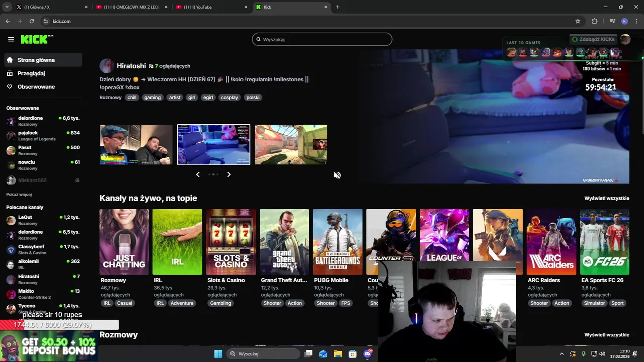The height and width of the screenshot is (362, 644).
Task: Open File Explorer from the taskbar
Action: (x=338, y=354)
